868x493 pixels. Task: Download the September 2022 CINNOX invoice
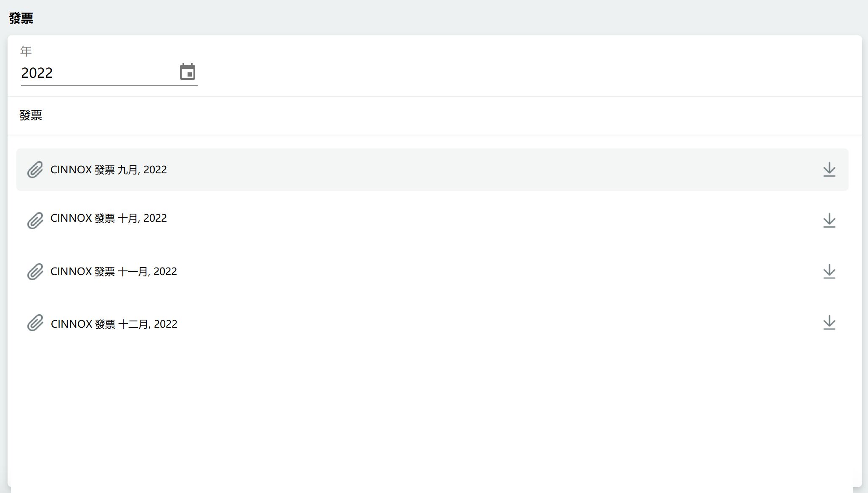829,170
